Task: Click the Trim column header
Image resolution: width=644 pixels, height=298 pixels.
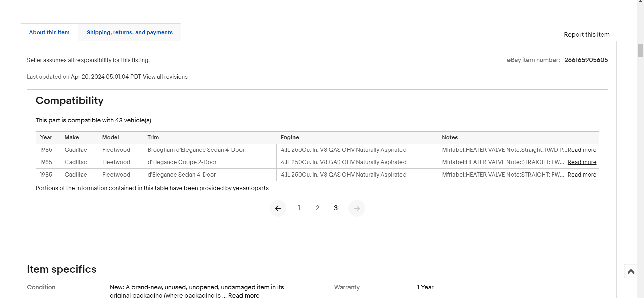Action: pyautogui.click(x=153, y=137)
